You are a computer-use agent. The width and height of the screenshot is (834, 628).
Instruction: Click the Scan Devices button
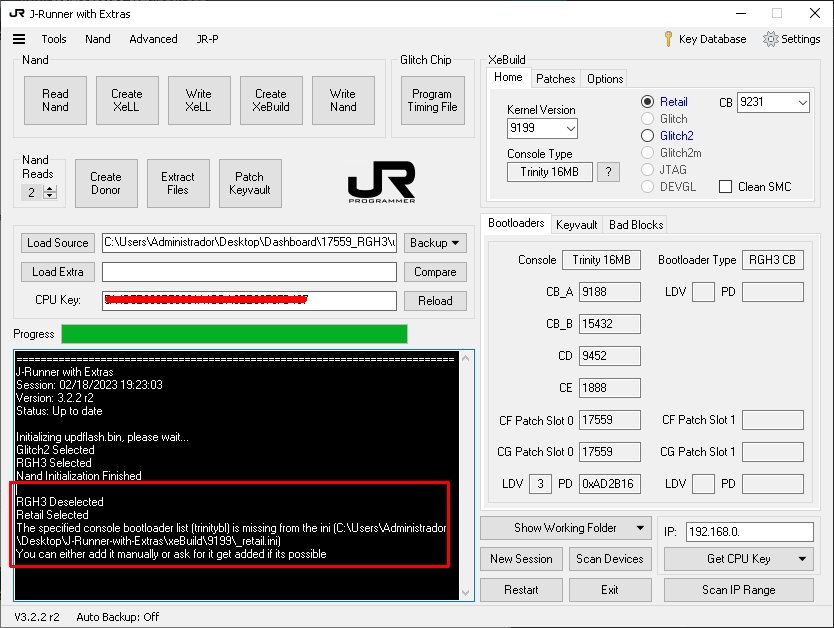[x=610, y=559]
